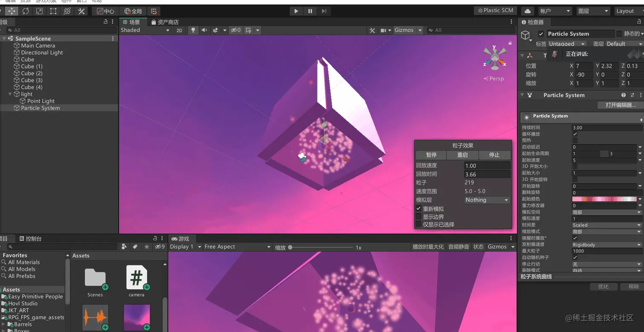Viewport: 644px width, 332px height.
Task: Click the grid snapping icon
Action: (x=154, y=11)
